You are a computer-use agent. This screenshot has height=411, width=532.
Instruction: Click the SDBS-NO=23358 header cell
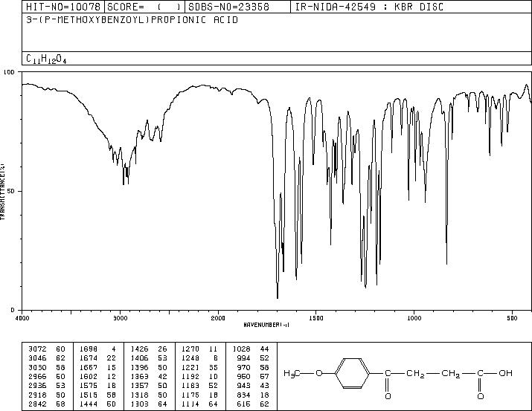coord(238,7)
